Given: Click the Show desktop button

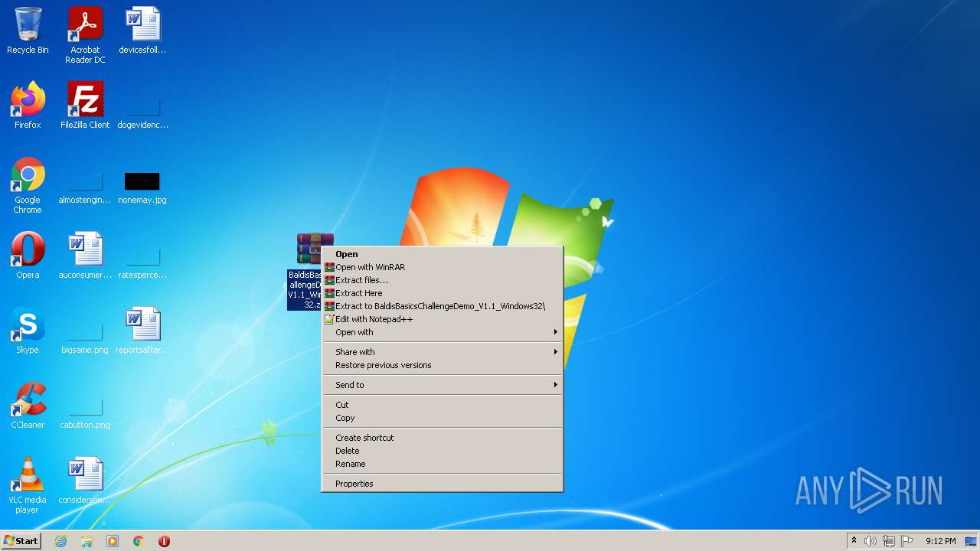Looking at the screenshot, I should [x=971, y=541].
